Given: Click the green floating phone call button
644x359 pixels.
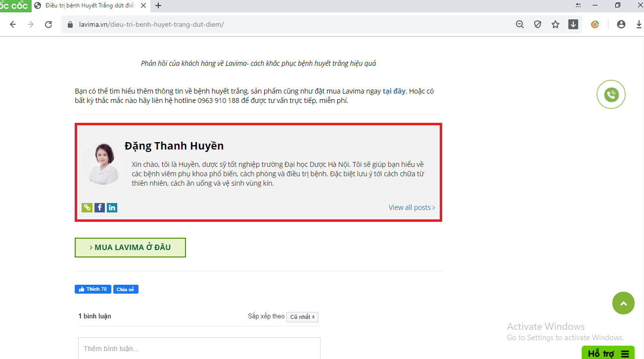Looking at the screenshot, I should coord(611,94).
